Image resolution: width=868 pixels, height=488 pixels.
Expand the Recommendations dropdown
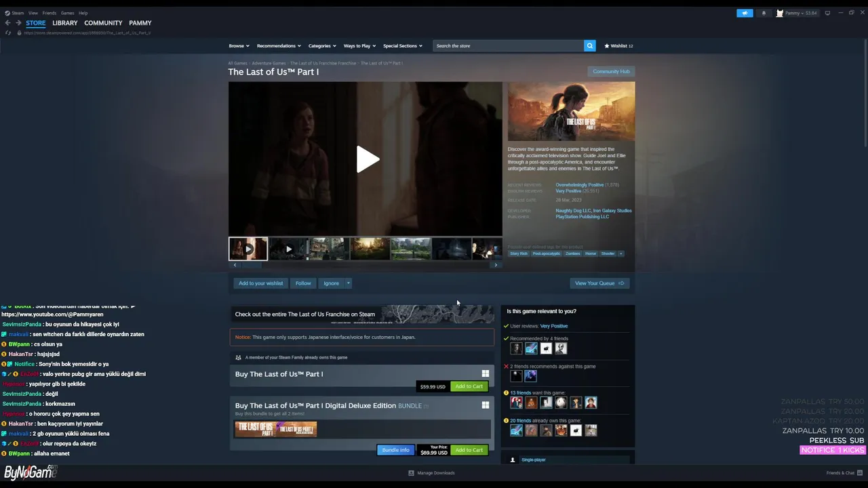click(x=279, y=46)
